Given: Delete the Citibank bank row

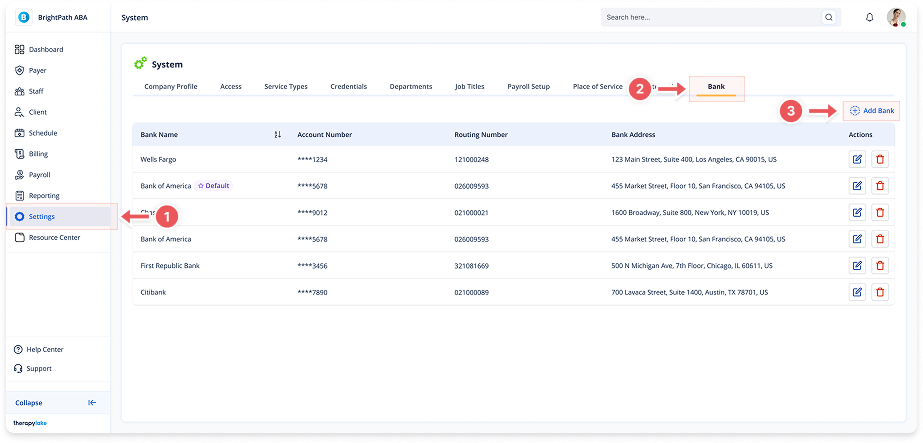Looking at the screenshot, I should pyautogui.click(x=880, y=292).
